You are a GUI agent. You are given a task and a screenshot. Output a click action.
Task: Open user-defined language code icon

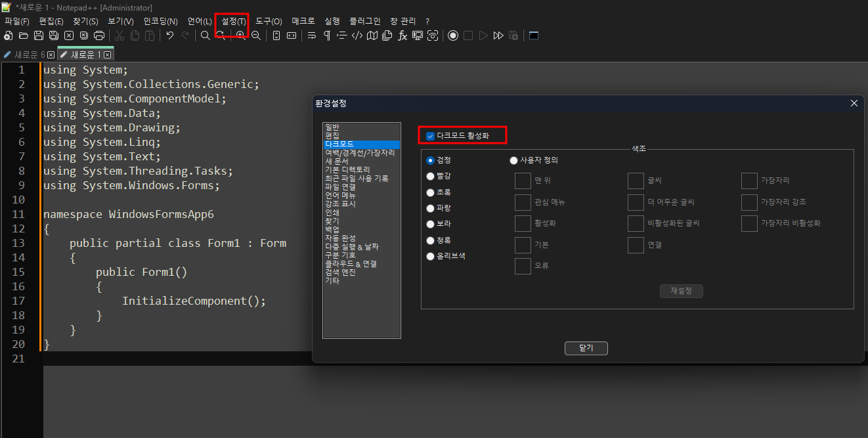(357, 35)
